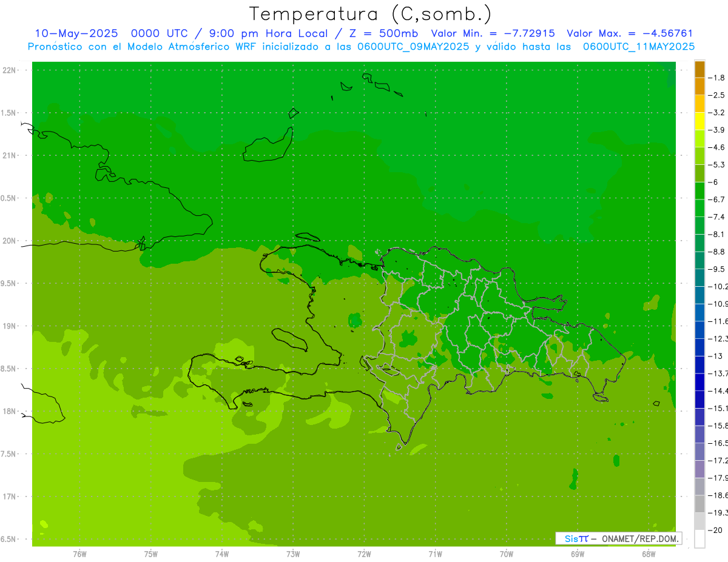Click the '-6' colorbar value

tap(714, 182)
